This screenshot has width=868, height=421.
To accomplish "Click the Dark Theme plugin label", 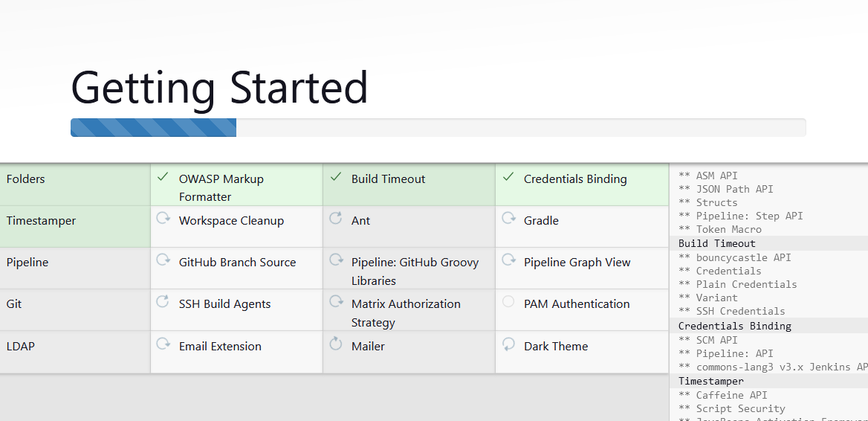I will click(x=556, y=346).
